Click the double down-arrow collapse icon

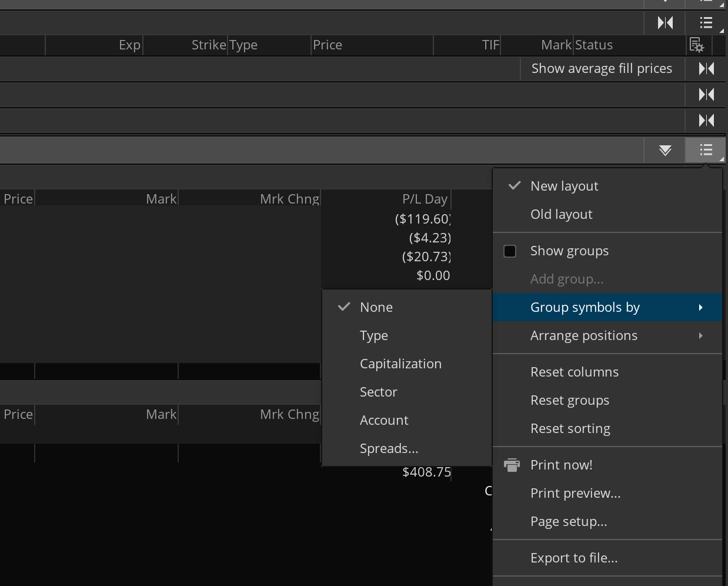665,151
